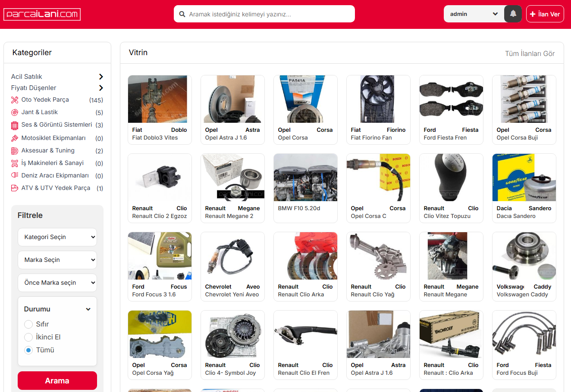Open the Jant & Lastik category
The width and height of the screenshot is (571, 392).
tap(40, 112)
